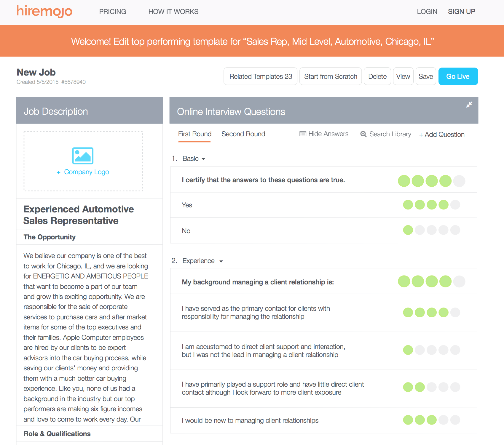Screen dimensions: 504x445
Task: Click the Hide Answers list icon
Action: point(303,134)
